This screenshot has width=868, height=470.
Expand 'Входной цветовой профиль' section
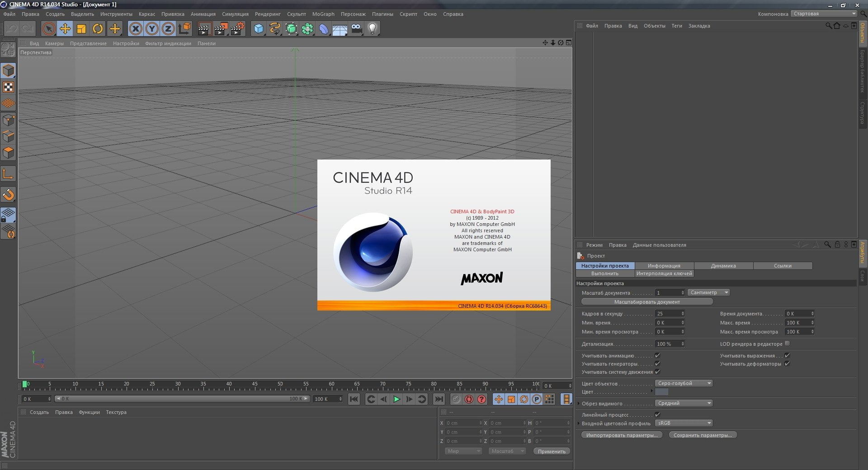click(579, 423)
